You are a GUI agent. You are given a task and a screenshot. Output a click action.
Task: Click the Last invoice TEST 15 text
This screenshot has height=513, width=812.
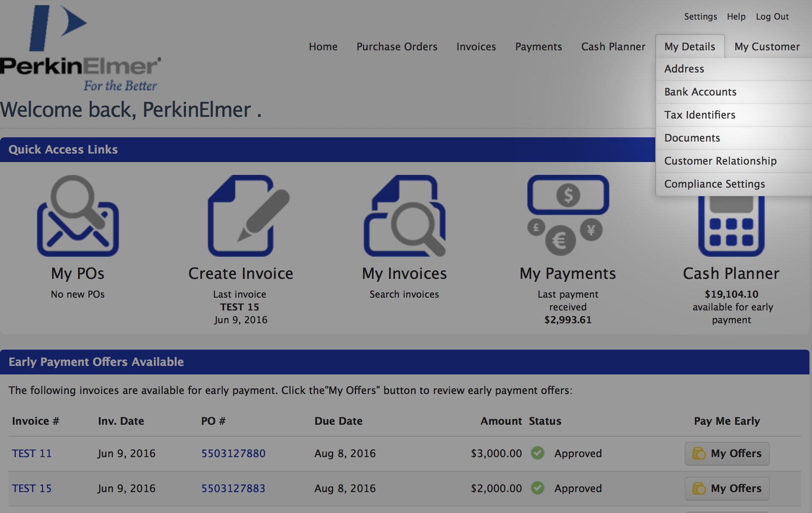(x=240, y=301)
